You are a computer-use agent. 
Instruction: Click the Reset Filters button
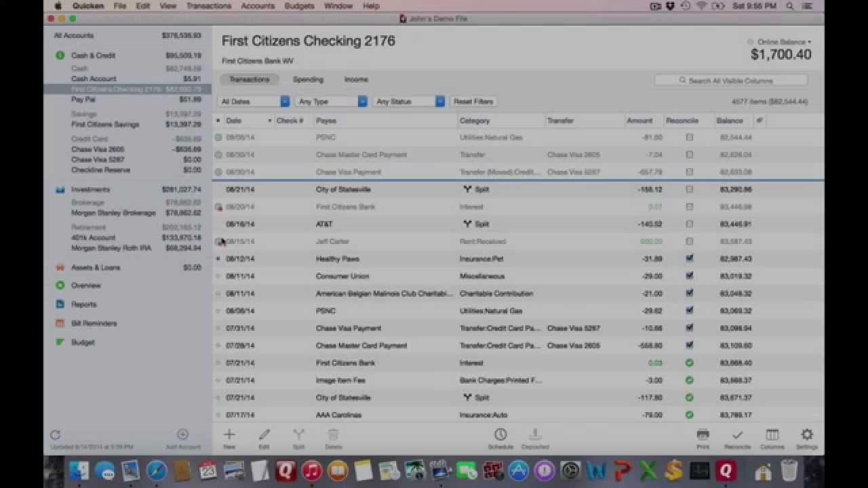[x=473, y=102]
